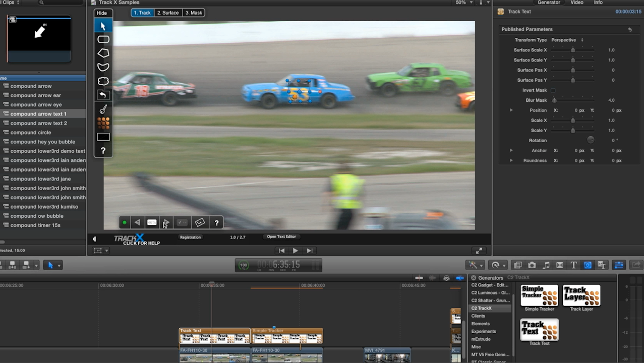Enable the Invert Mask checkbox
Image resolution: width=644 pixels, height=363 pixels.
point(553,90)
